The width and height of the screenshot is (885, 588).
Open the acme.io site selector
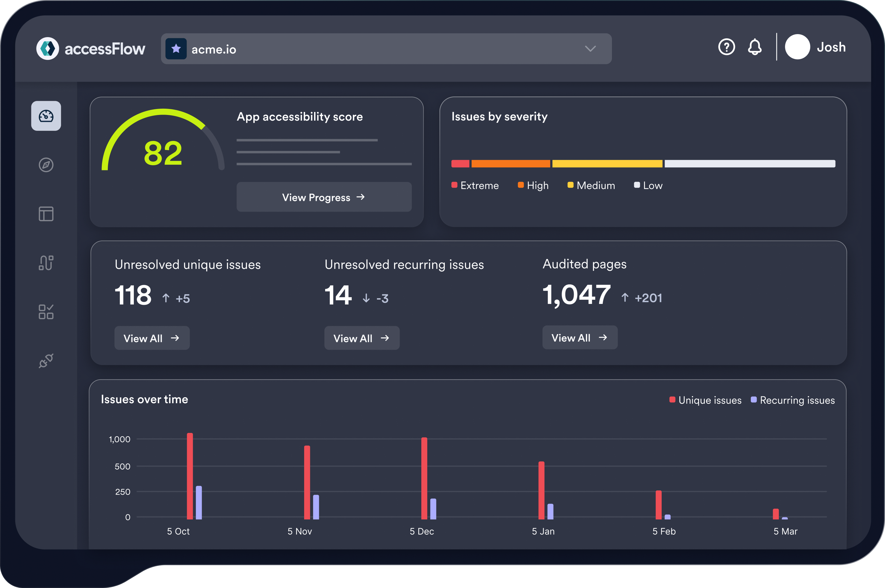point(386,49)
